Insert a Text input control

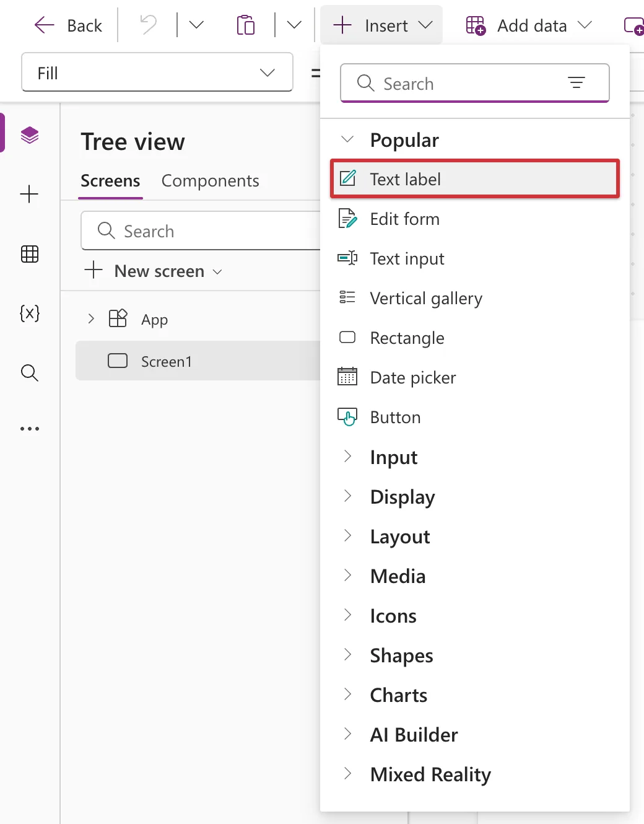(x=475, y=258)
